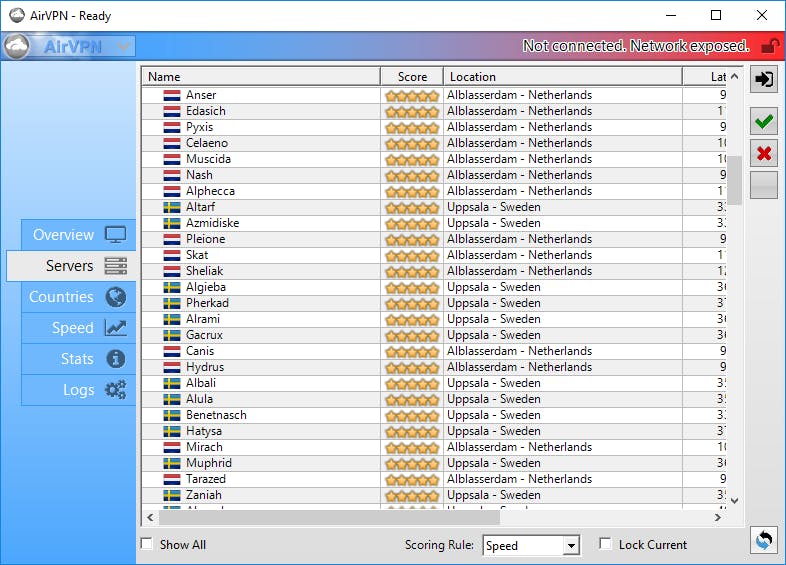
Task: Click the Logs gears icon
Action: coord(116,390)
